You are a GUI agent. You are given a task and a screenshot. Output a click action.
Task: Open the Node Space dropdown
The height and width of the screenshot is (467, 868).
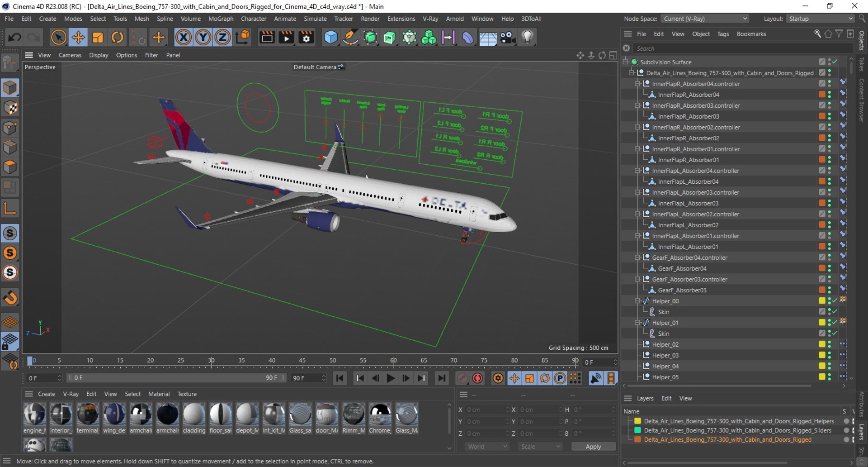click(x=705, y=19)
